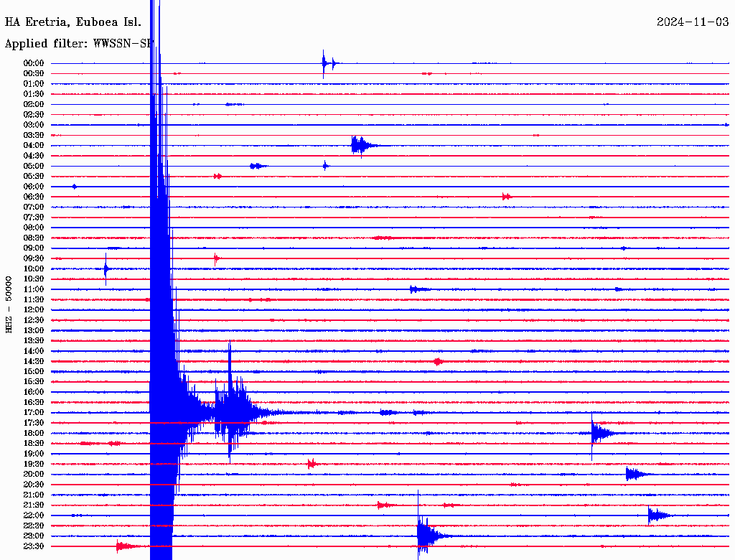The image size is (735, 560).
Task: Select the 18:30 time label
Action: tap(34, 444)
